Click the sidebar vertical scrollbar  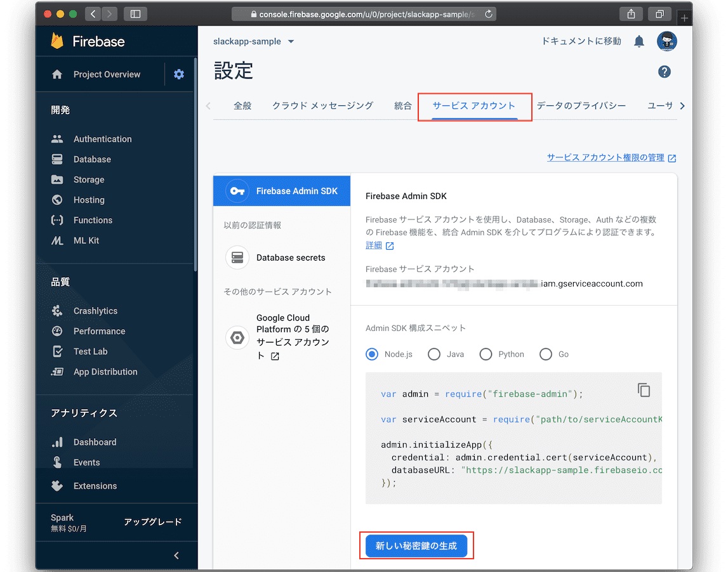195,165
